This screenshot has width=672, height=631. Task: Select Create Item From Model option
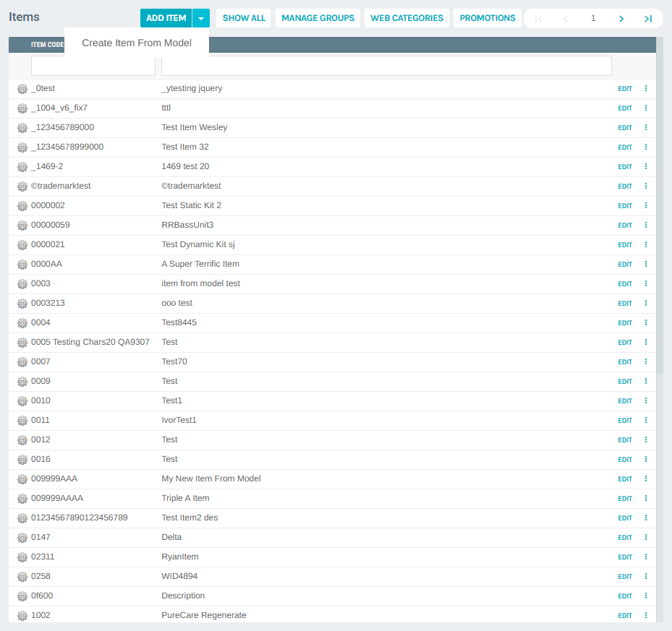pyautogui.click(x=137, y=43)
